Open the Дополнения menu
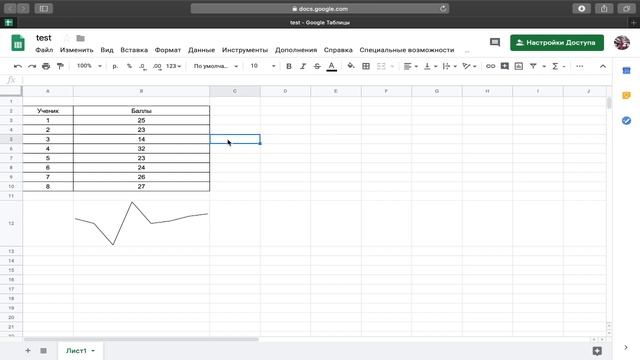The image size is (640, 360). click(x=296, y=50)
